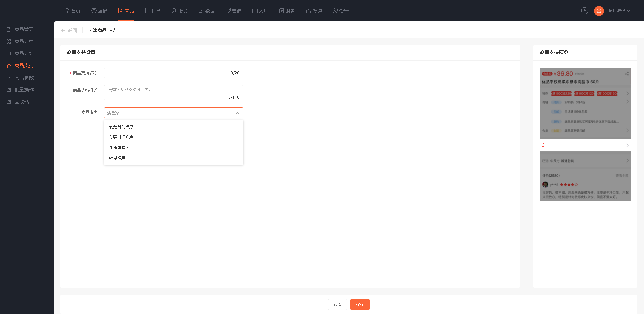Select 销量降序 option
The height and width of the screenshot is (314, 644).
pyautogui.click(x=173, y=158)
